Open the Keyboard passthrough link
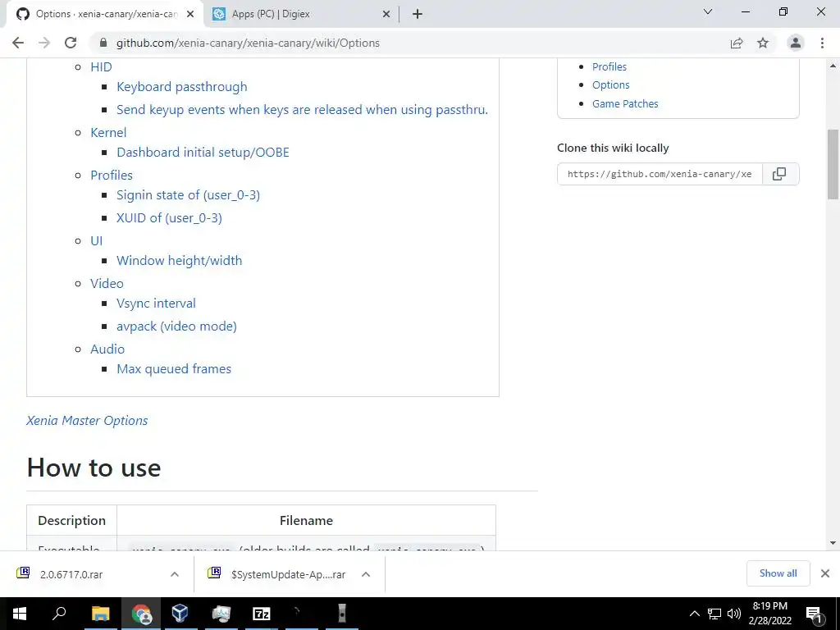The width and height of the screenshot is (840, 630). pyautogui.click(x=181, y=87)
